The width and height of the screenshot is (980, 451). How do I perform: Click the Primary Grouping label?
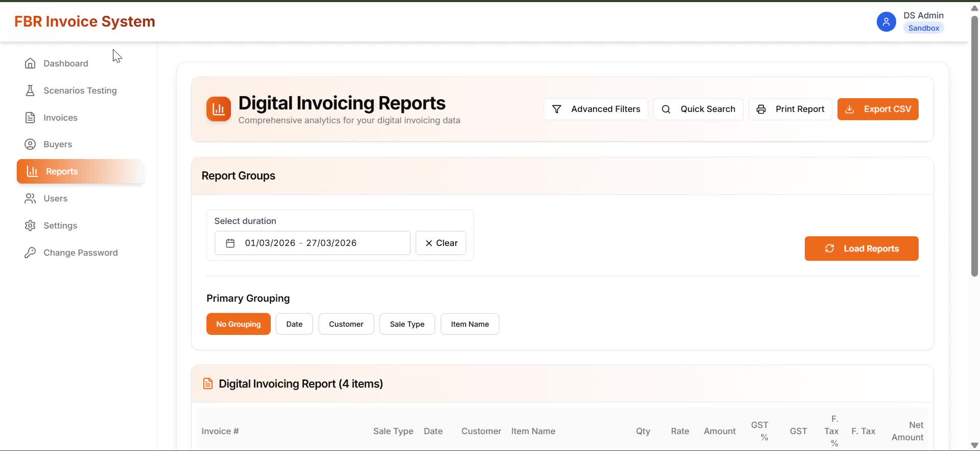(x=248, y=298)
